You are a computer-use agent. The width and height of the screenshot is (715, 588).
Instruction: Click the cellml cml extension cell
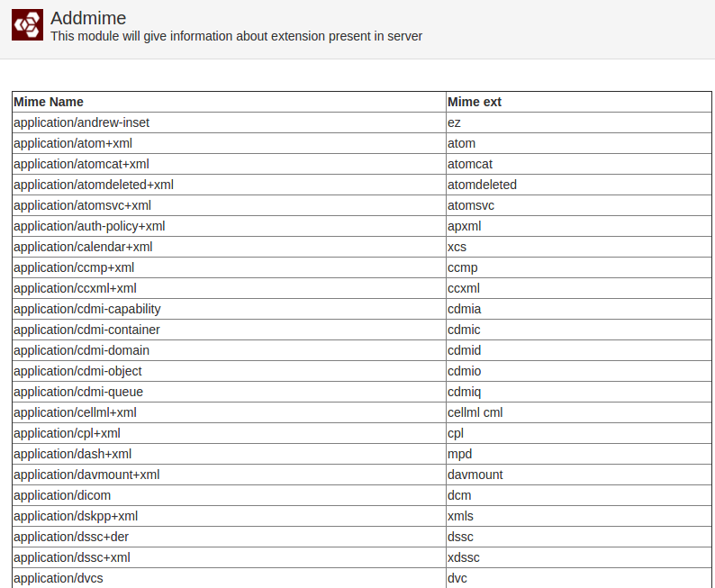[579, 412]
